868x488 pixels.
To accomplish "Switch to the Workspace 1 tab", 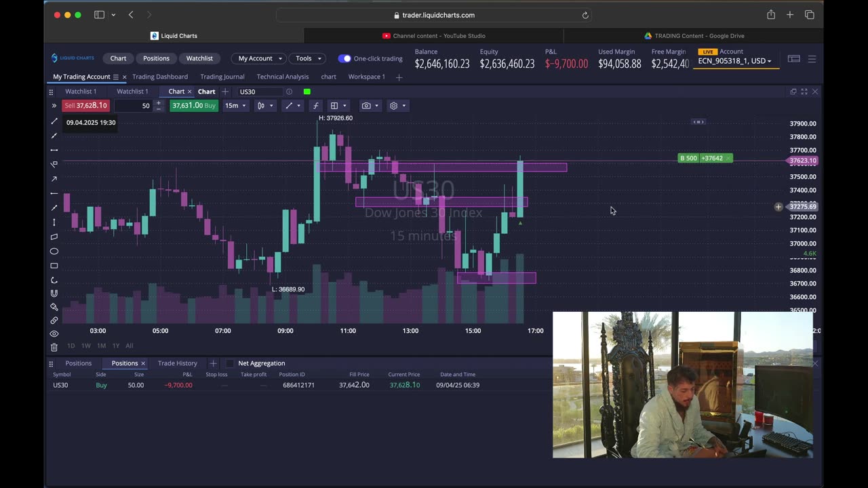I will tap(366, 77).
